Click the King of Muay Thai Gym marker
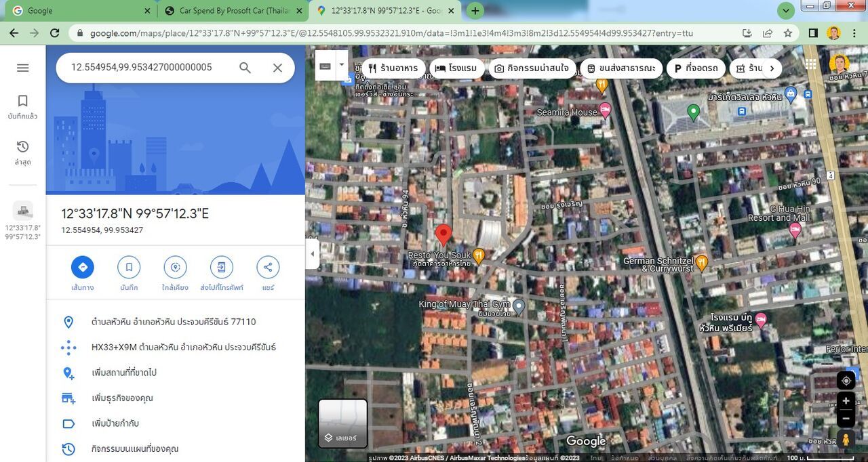Image resolution: width=868 pixels, height=462 pixels. [x=519, y=307]
